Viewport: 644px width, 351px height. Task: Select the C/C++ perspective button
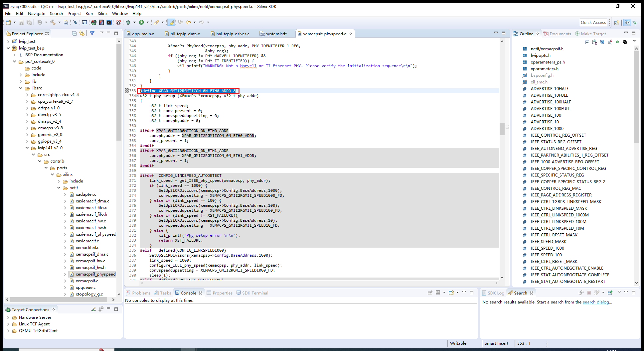627,23
